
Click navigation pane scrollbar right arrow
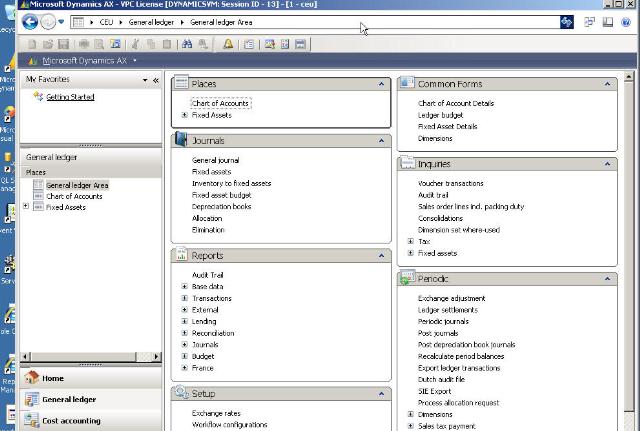156,357
